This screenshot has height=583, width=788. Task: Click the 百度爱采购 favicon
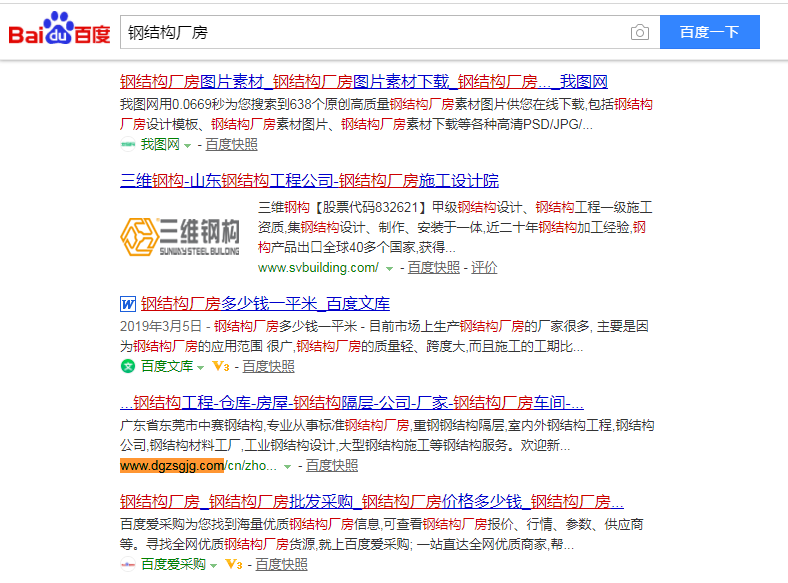pyautogui.click(x=128, y=564)
